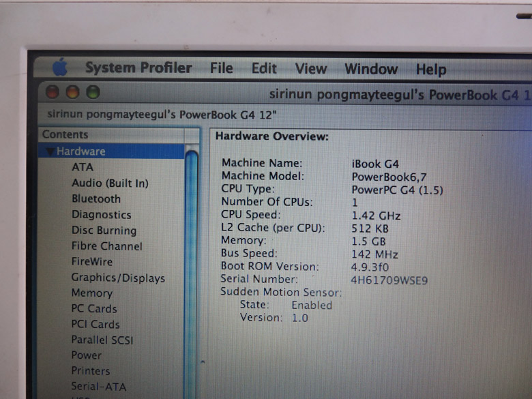Select PC Cards in the contents list
Screen dimensions: 532x399
point(94,309)
